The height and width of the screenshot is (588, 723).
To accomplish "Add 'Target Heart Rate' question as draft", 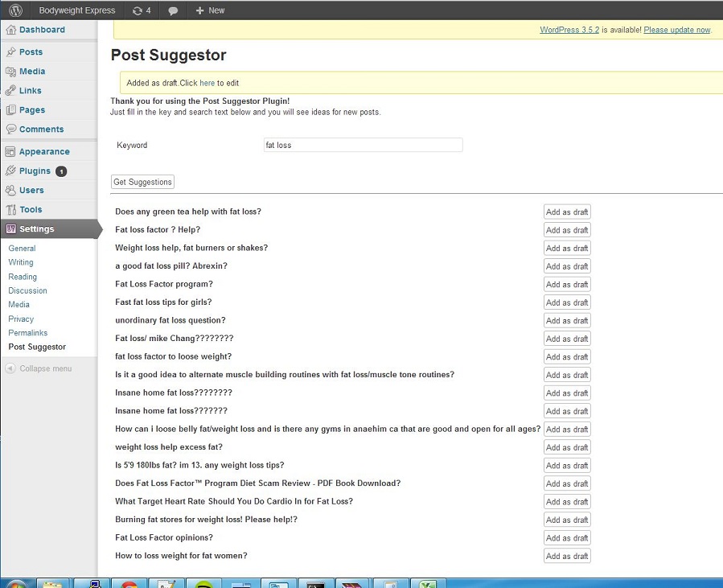I will click(567, 502).
